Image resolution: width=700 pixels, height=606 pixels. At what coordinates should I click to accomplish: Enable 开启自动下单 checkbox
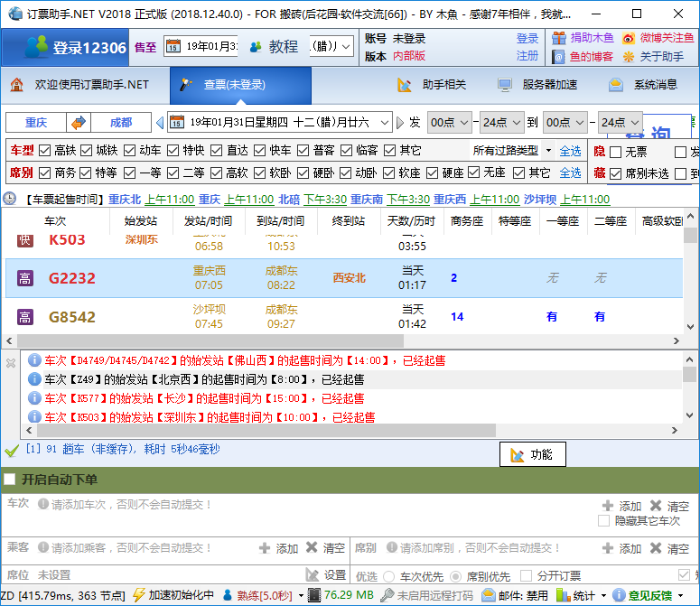pos(9,480)
